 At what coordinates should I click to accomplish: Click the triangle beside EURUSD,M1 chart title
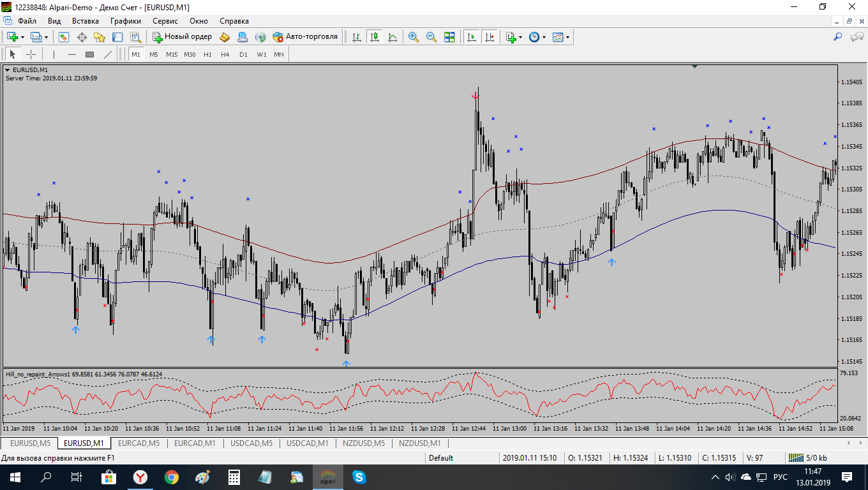8,70
